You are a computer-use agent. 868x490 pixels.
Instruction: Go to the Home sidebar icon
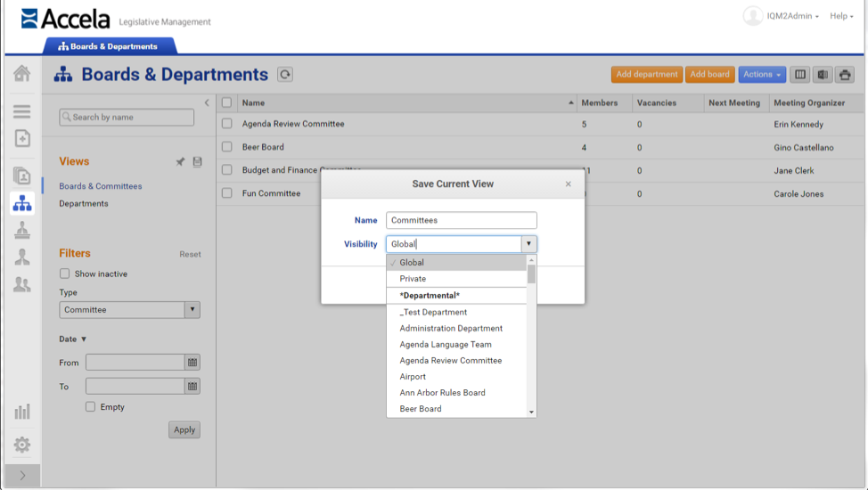point(22,73)
